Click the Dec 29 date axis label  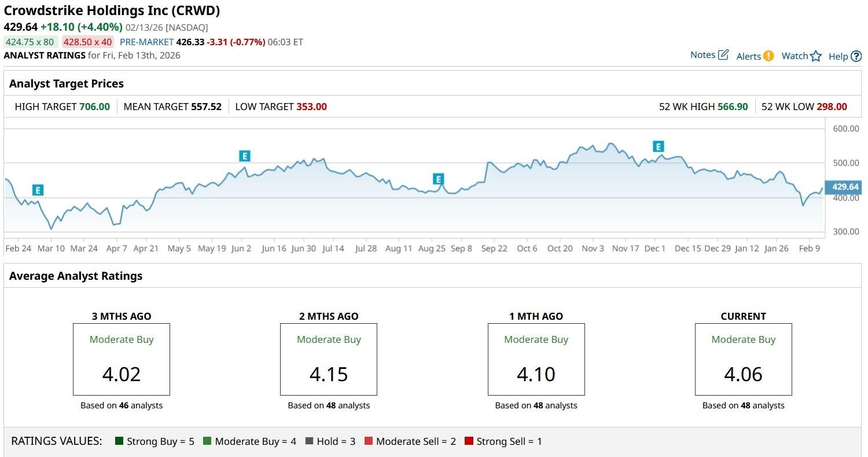tap(717, 248)
